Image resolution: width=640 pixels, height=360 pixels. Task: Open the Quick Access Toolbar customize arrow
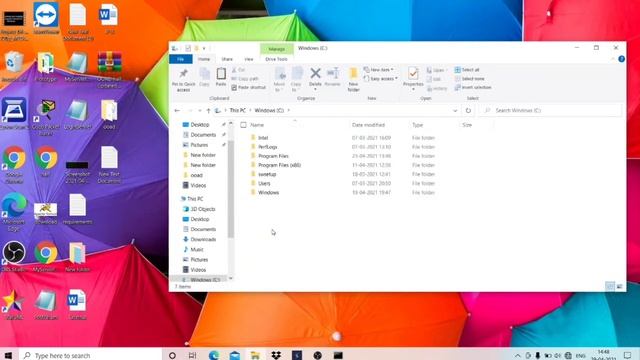point(204,49)
